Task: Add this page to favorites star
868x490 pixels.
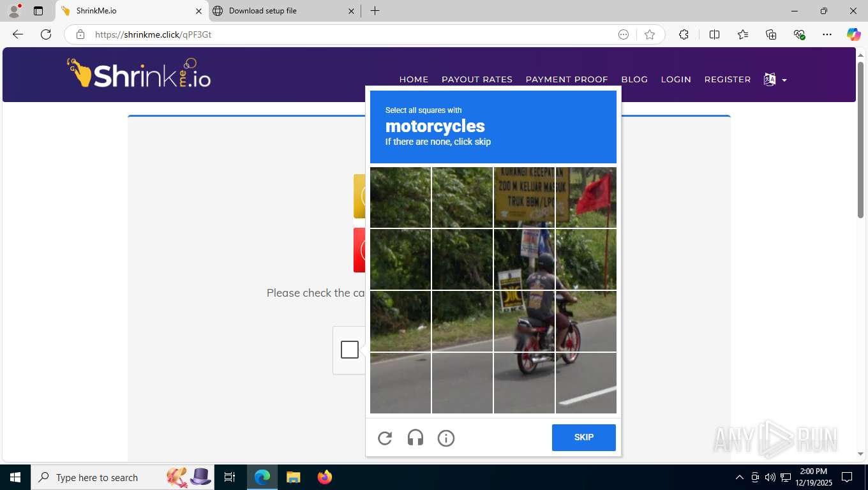Action: pyautogui.click(x=650, y=34)
